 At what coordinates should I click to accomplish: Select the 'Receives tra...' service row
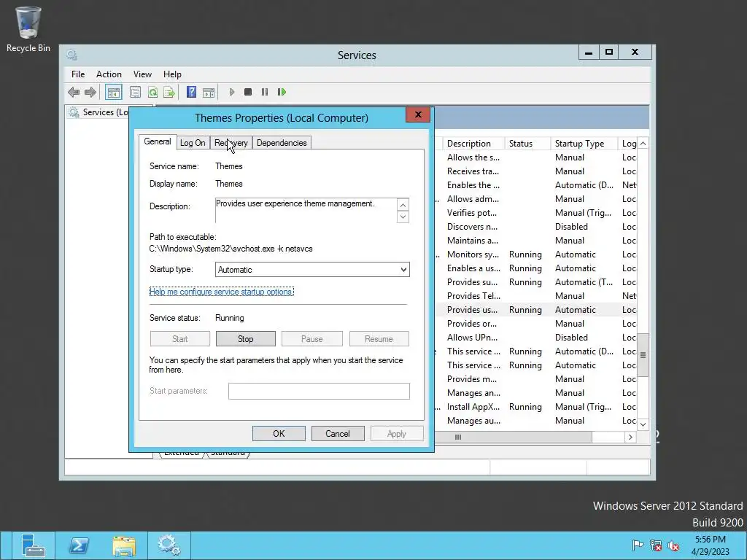536,171
